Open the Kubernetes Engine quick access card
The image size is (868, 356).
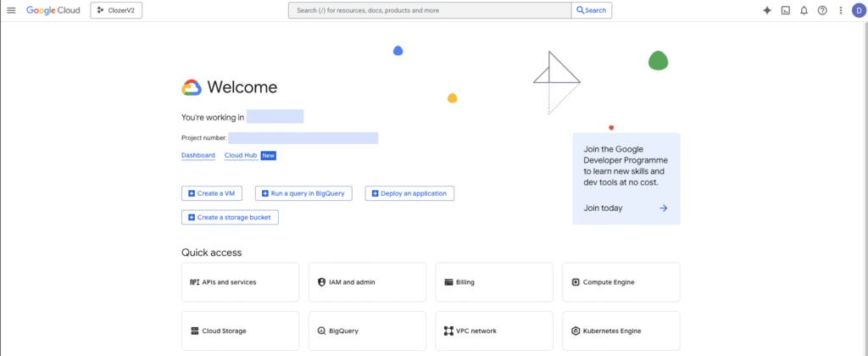point(620,331)
